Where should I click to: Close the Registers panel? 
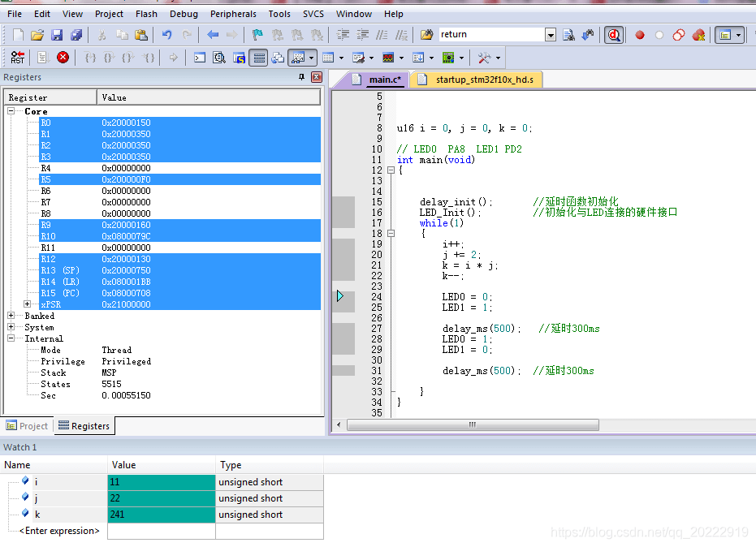(x=317, y=77)
